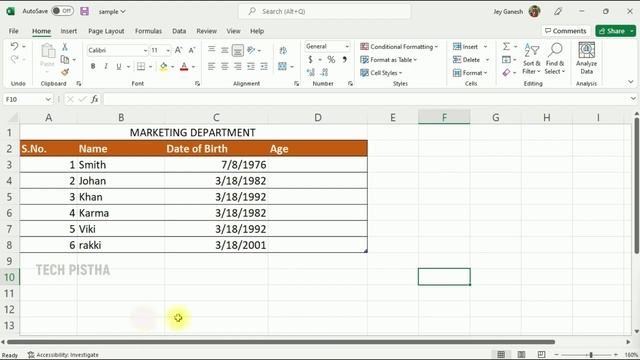This screenshot has height=360, width=640.
Task: Click the Format Painter brush
Action: click(64, 72)
